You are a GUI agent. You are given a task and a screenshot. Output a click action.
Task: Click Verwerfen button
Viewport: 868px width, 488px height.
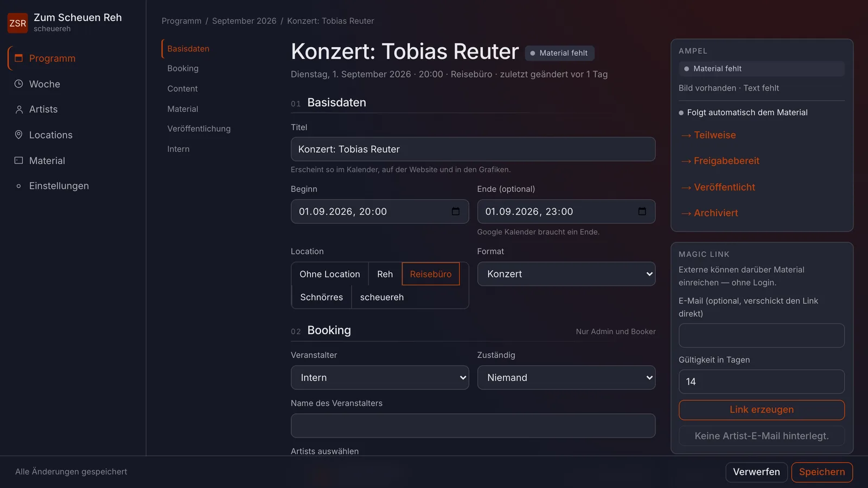pos(756,472)
